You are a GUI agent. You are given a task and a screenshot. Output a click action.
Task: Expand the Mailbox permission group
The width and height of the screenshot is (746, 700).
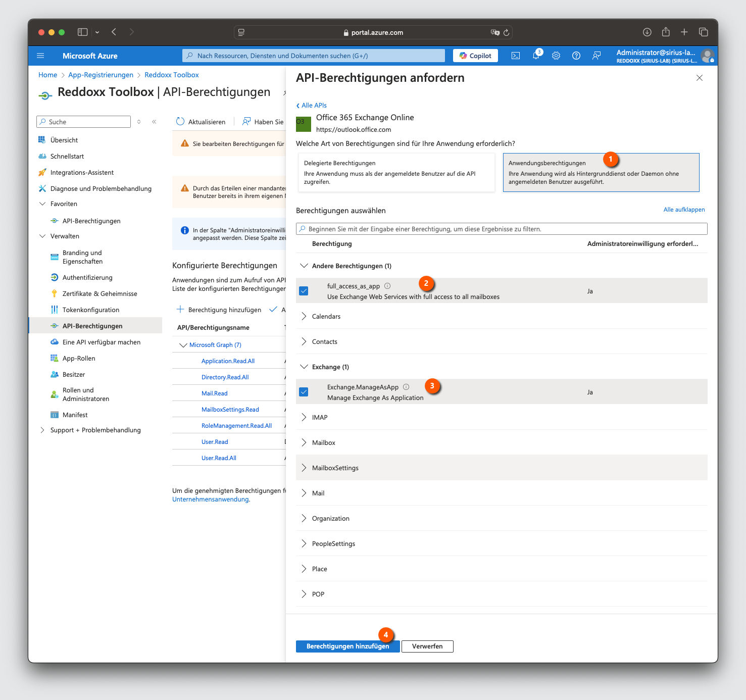(x=304, y=442)
